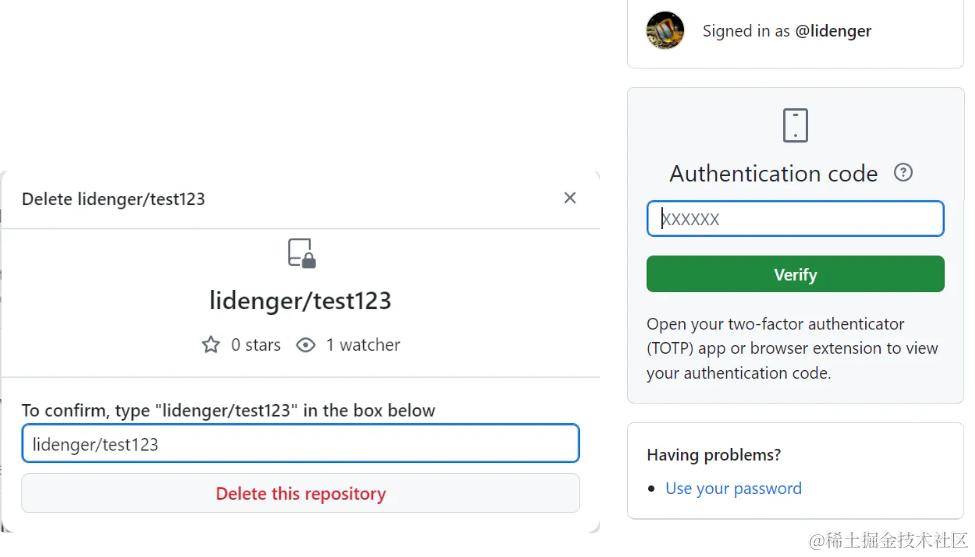Click the lidenger/test123 repository heading

click(x=300, y=300)
